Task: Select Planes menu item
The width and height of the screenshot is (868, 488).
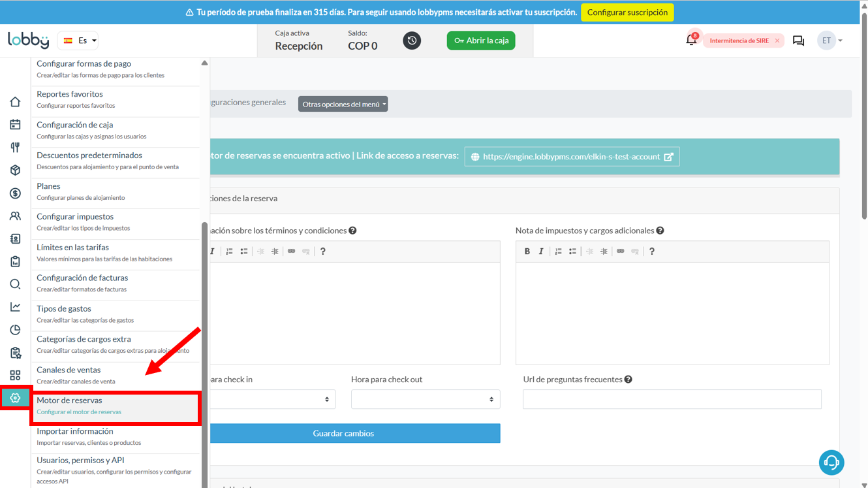Action: (116, 191)
